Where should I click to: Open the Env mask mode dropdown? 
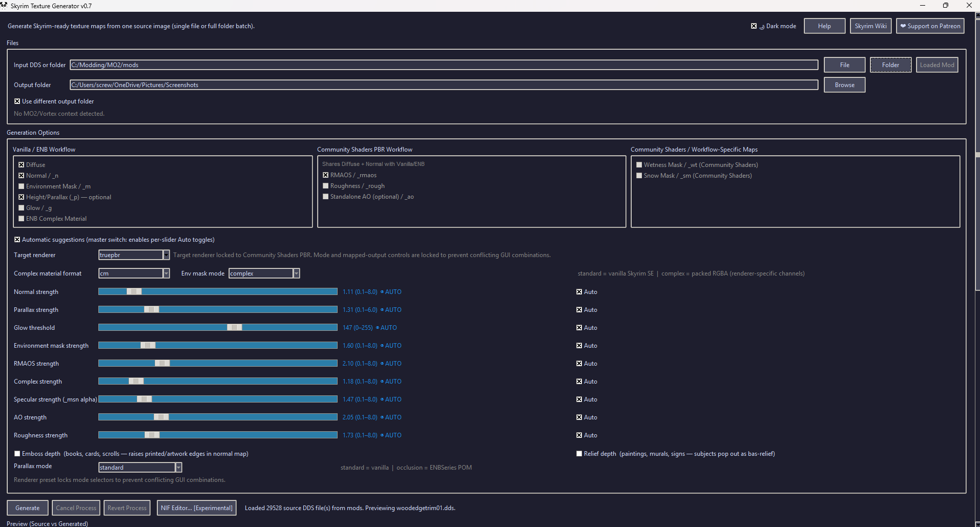[264, 273]
